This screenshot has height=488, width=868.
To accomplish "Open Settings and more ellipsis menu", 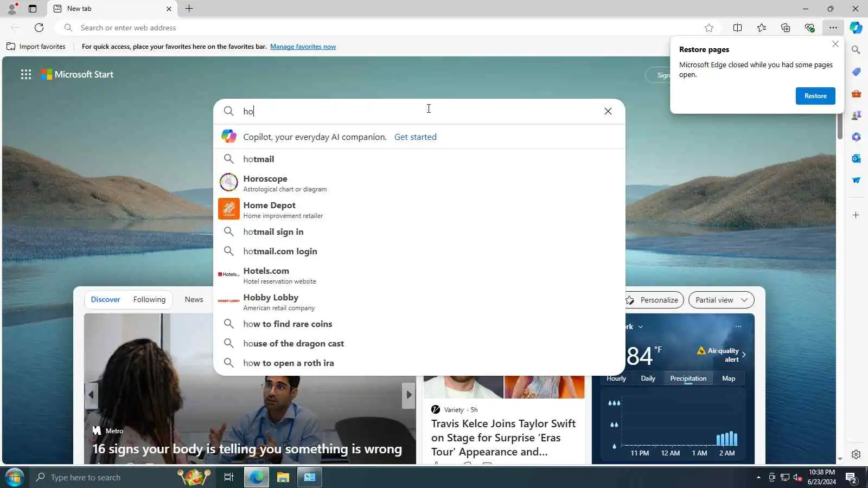I will [x=833, y=28].
